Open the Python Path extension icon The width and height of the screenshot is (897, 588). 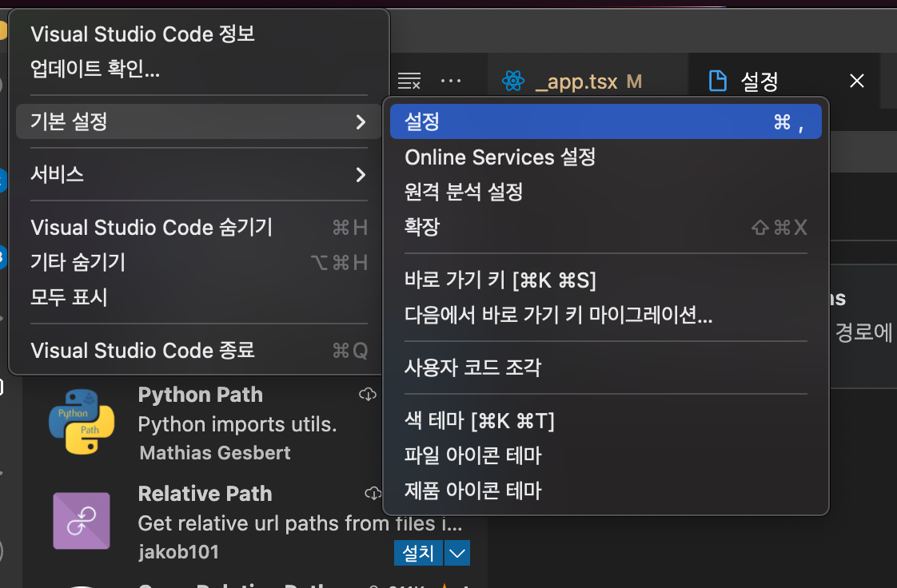click(x=82, y=422)
